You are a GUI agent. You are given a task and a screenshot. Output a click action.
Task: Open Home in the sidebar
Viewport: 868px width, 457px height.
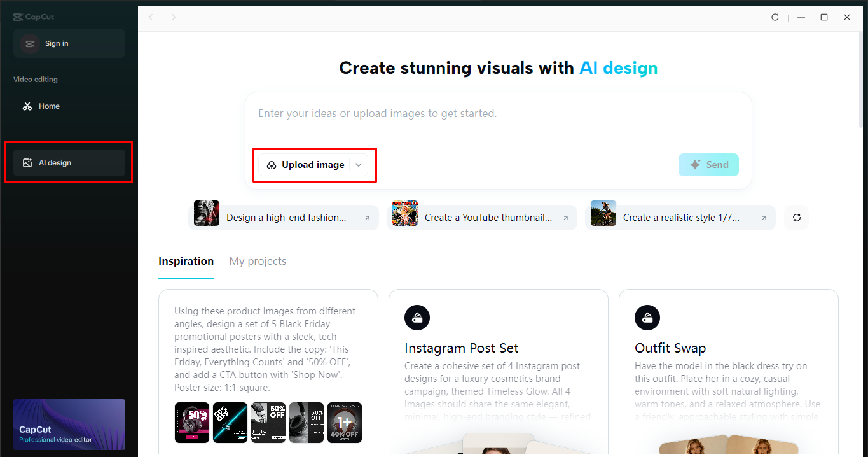49,106
